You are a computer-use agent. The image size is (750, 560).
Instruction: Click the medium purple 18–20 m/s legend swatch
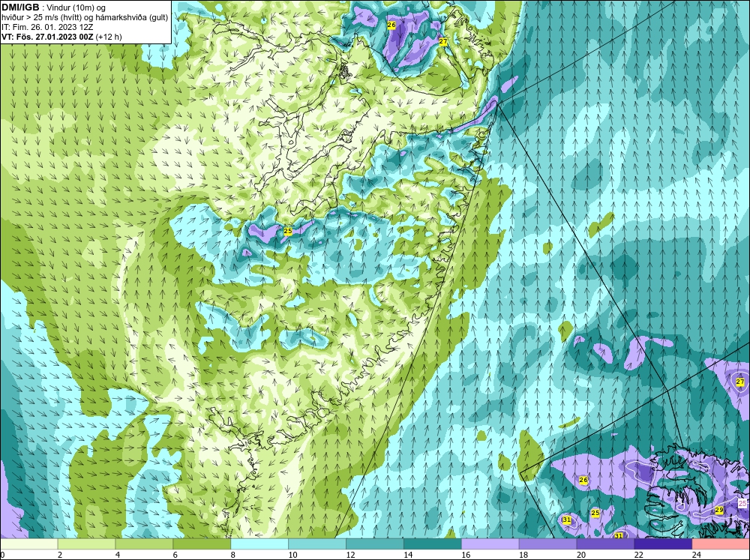(x=547, y=544)
